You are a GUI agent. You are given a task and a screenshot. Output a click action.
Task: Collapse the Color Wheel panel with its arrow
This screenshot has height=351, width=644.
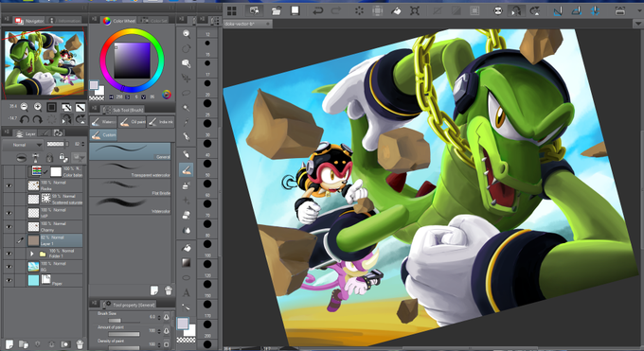(x=94, y=19)
